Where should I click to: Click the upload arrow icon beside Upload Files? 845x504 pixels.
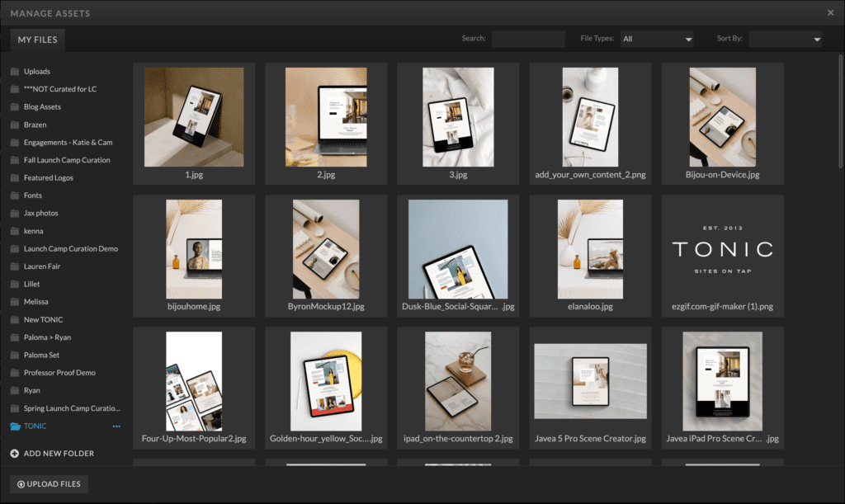click(x=21, y=484)
